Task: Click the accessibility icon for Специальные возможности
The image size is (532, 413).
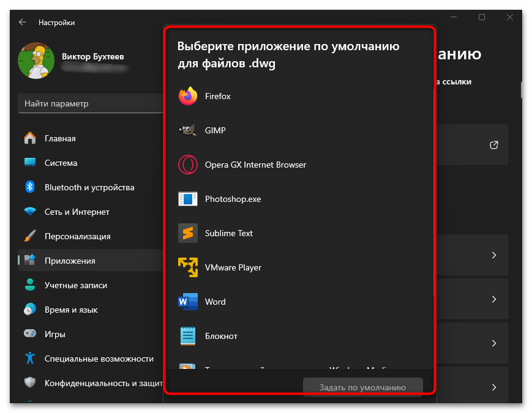Action: (30, 358)
